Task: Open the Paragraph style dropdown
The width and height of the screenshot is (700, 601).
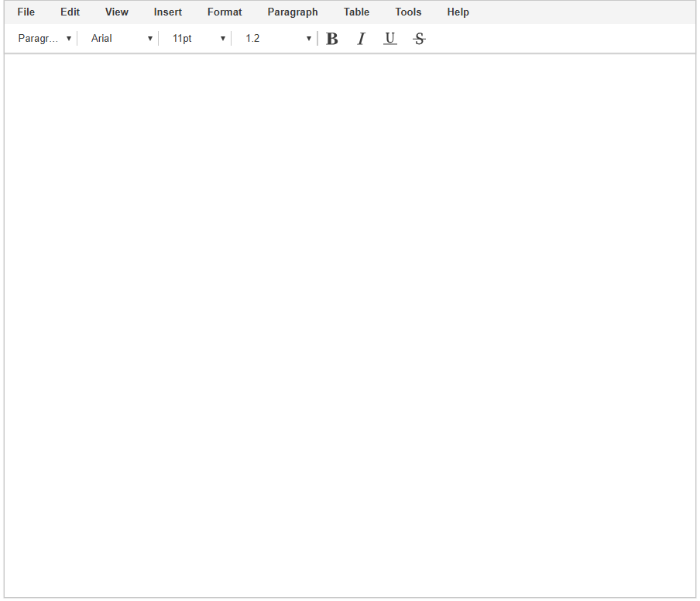Action: pyautogui.click(x=43, y=39)
